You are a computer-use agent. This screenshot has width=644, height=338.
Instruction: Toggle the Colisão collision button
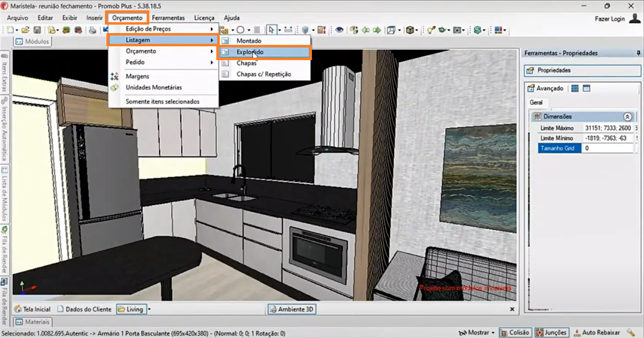click(515, 333)
